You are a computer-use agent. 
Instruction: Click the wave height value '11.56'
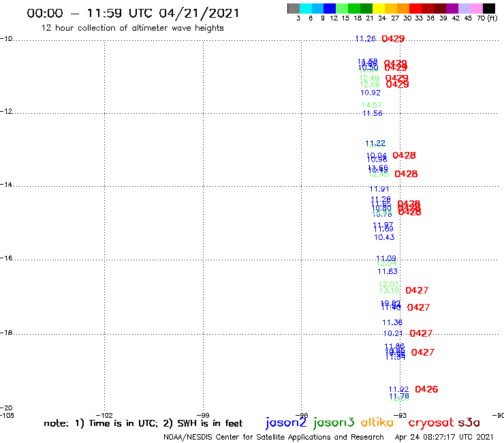pyautogui.click(x=373, y=113)
